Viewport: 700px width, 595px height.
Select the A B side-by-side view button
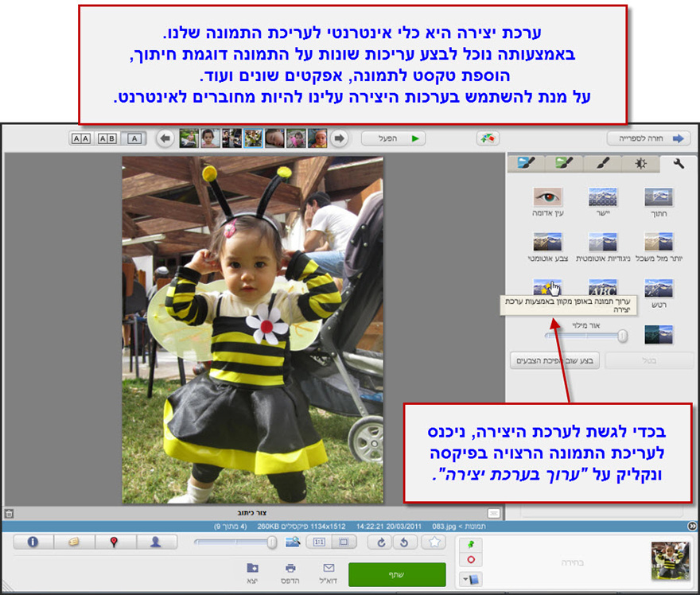pyautogui.click(x=107, y=139)
